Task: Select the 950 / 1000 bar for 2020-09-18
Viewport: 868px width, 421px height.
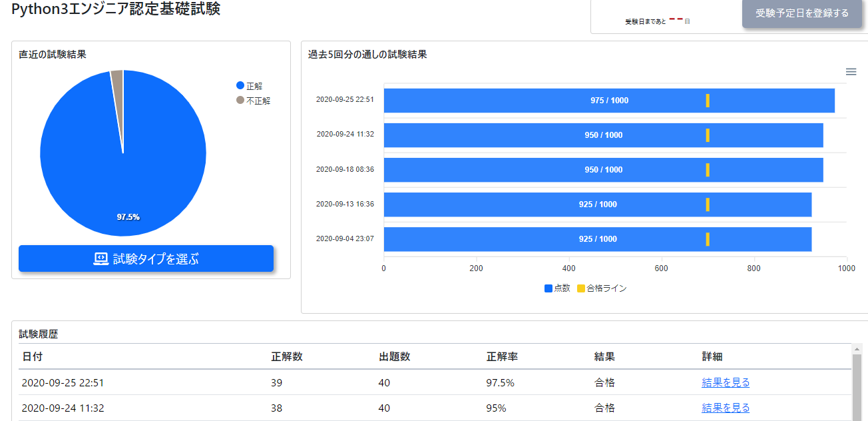Action: click(x=603, y=170)
